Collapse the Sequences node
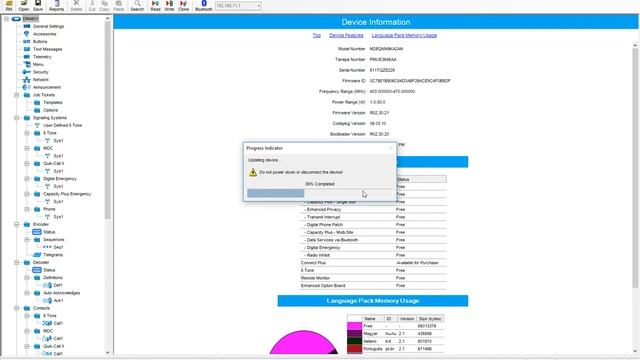Viewport: 640px width, 360px height. [x=27, y=240]
